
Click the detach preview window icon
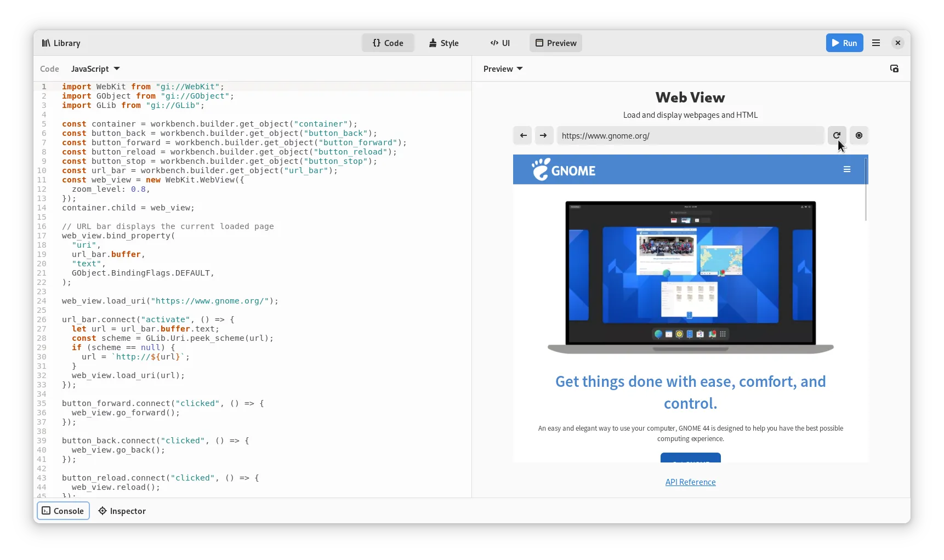point(894,68)
